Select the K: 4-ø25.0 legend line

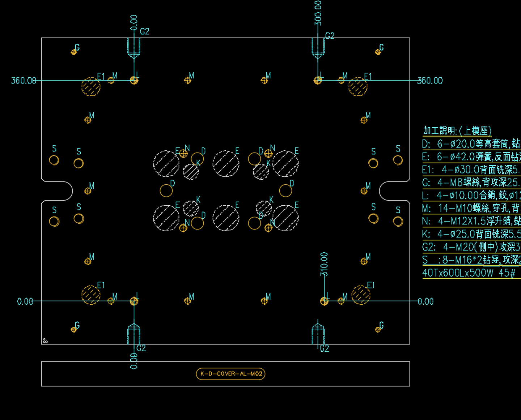(471, 234)
